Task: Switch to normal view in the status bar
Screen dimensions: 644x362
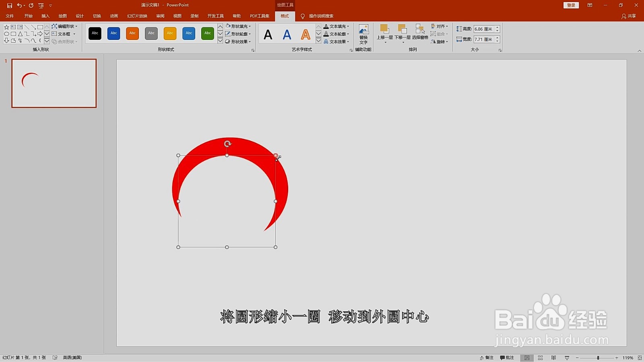Action: tap(527, 358)
